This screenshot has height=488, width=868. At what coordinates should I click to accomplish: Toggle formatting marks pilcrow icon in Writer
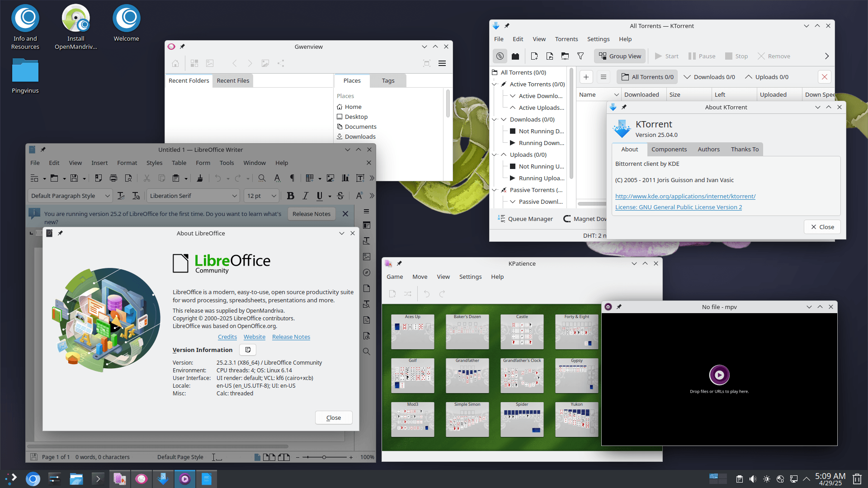[x=292, y=178]
